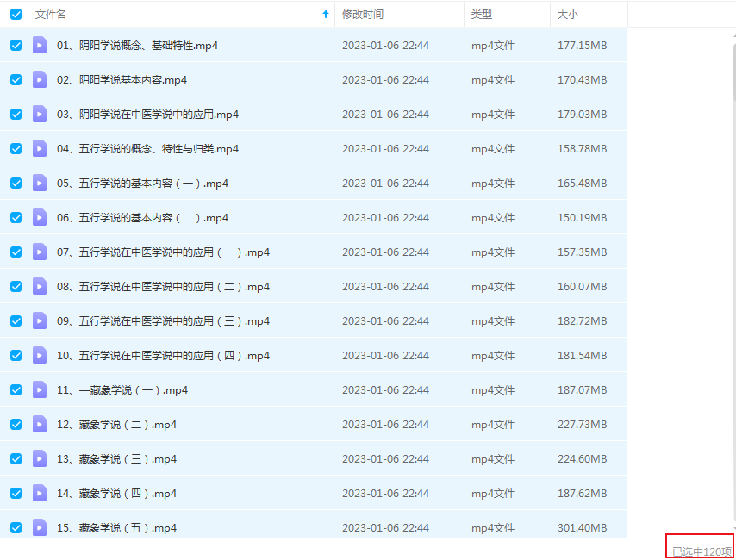The width and height of the screenshot is (736, 560).
Task: Select file name 15、藏象学说（五）.mp4
Action: pos(117,528)
